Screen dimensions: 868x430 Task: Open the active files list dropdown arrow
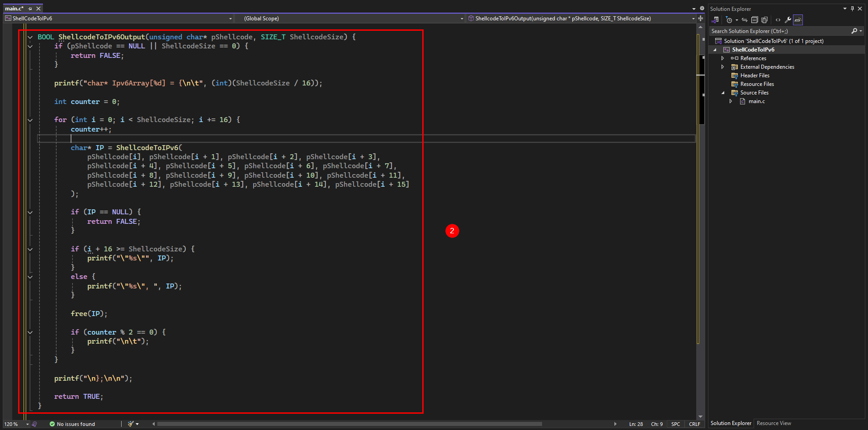[x=694, y=9]
